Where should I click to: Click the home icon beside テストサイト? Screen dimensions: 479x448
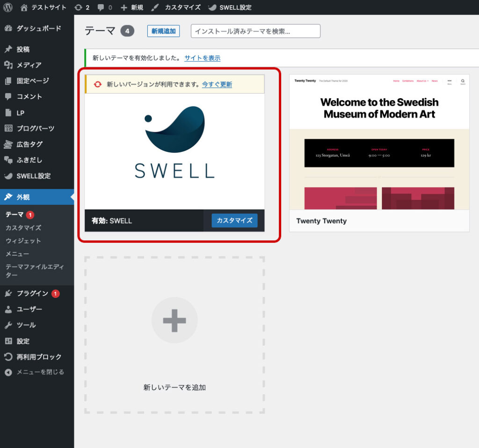coord(24,7)
